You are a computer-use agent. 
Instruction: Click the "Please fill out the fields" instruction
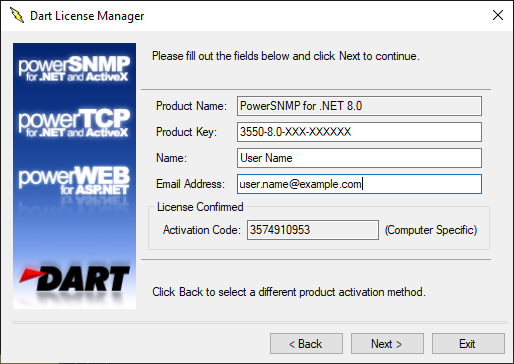tap(286, 56)
